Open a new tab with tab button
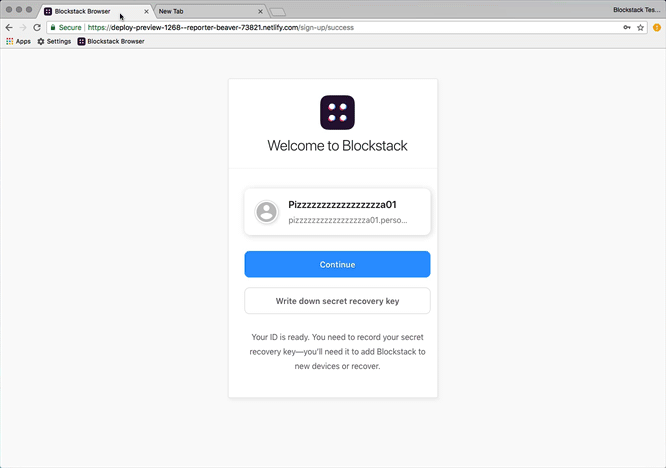 (278, 12)
